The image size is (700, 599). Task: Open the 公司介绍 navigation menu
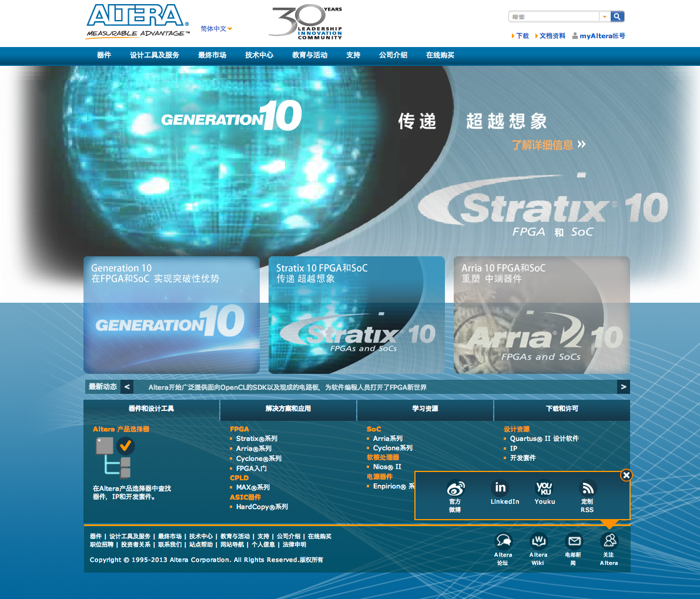tap(393, 55)
